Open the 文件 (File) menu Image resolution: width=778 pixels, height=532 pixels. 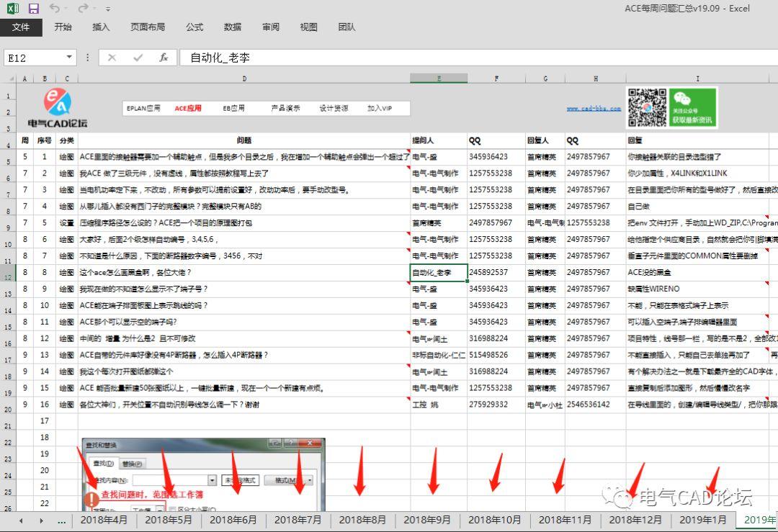pyautogui.click(x=21, y=27)
